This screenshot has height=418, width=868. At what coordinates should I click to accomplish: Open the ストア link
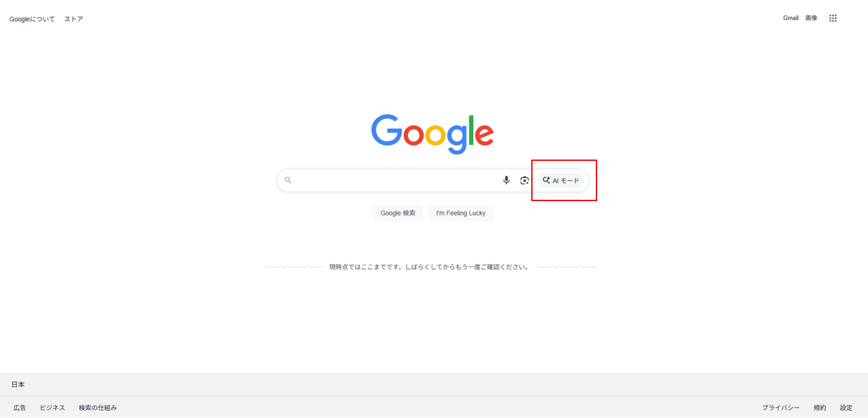(x=74, y=19)
